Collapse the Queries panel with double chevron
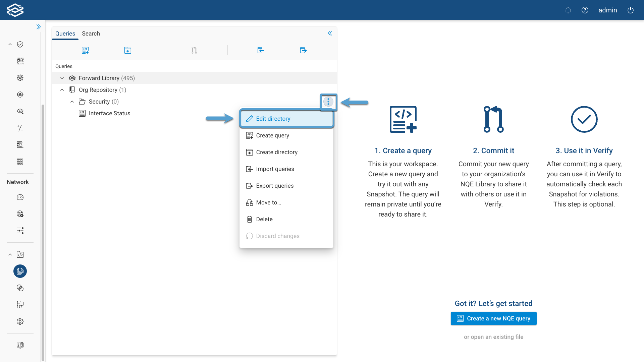This screenshot has height=362, width=644. click(330, 33)
